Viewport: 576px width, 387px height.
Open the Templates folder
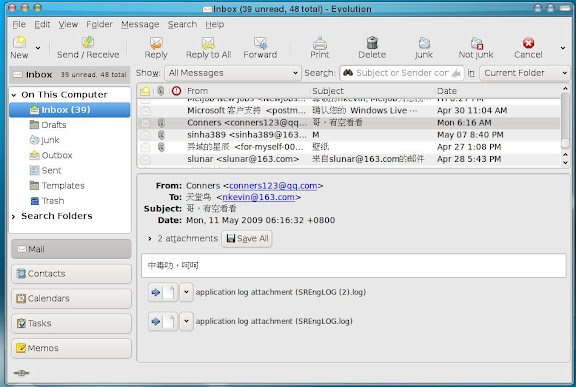[x=57, y=185]
